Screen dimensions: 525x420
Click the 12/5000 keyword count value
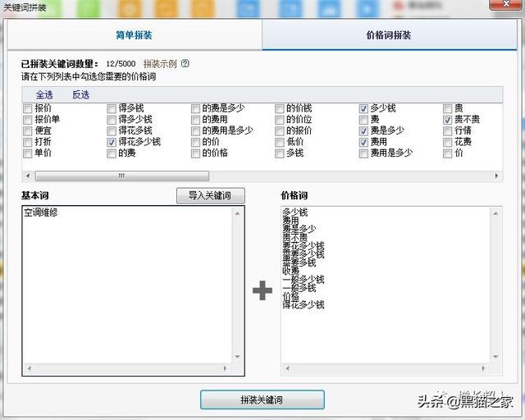pyautogui.click(x=121, y=64)
